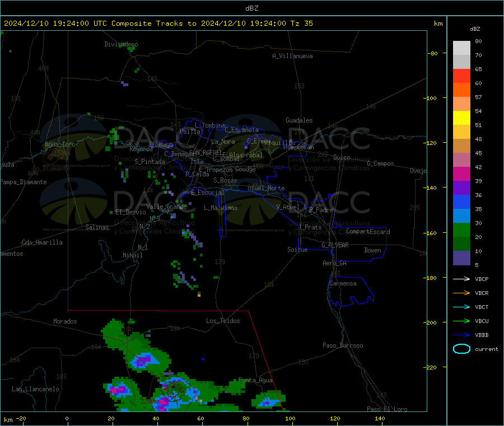Click the 'L_Malvinas' map label

click(x=221, y=208)
